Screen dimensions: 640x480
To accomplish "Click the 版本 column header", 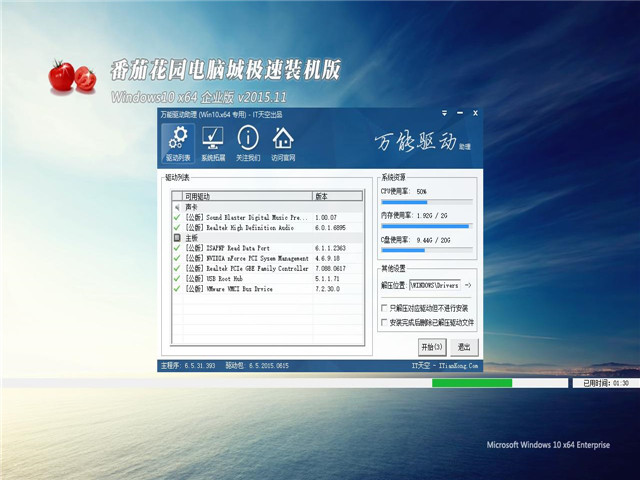I will [338, 196].
